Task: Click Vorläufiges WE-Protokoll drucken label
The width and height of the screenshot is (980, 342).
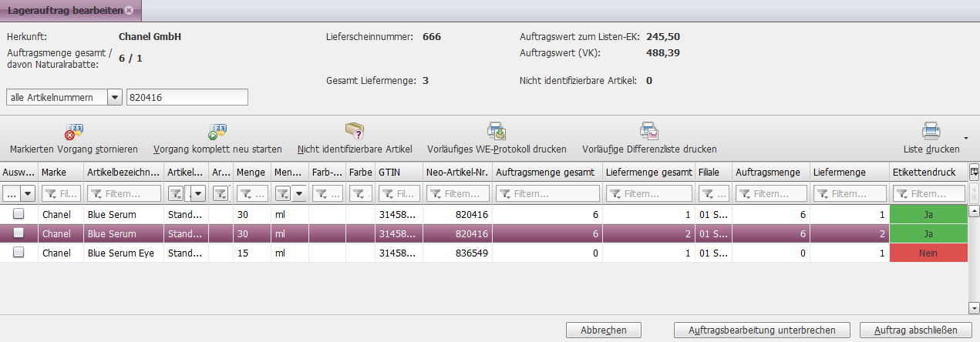Action: [497, 149]
